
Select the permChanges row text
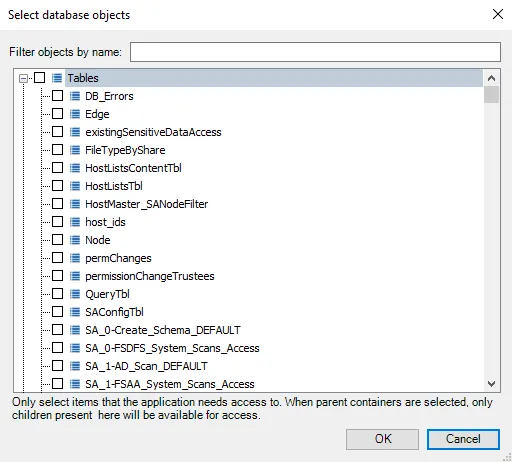(118, 258)
